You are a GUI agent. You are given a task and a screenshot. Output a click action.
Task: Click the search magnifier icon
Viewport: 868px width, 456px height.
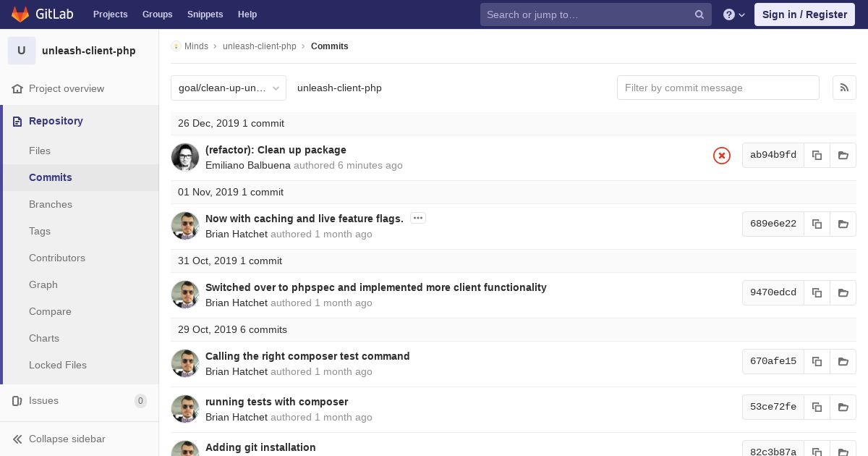pos(699,14)
